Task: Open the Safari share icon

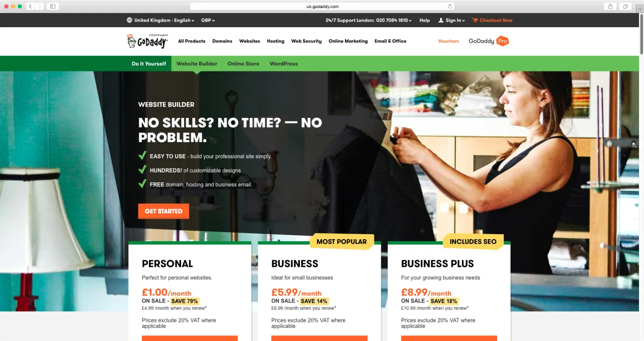Action: [610, 6]
